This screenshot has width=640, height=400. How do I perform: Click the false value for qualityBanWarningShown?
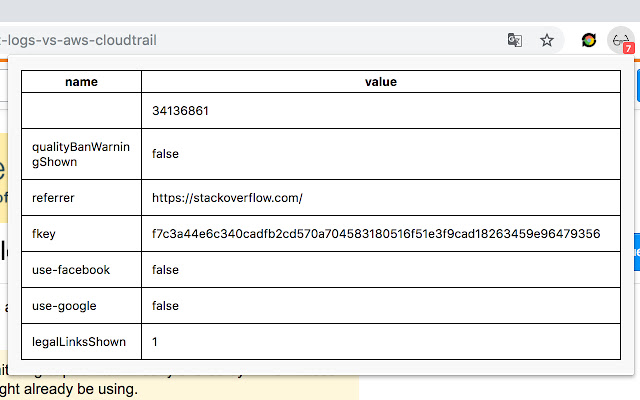[x=165, y=154]
